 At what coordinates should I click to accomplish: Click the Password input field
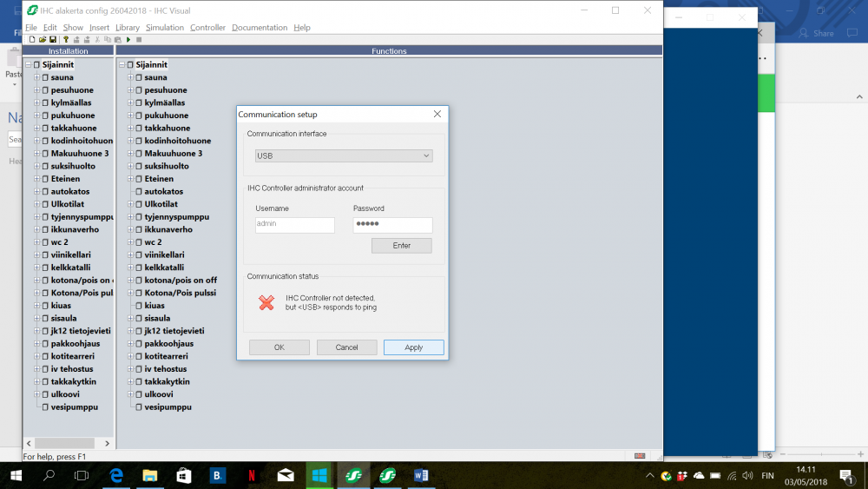392,225
